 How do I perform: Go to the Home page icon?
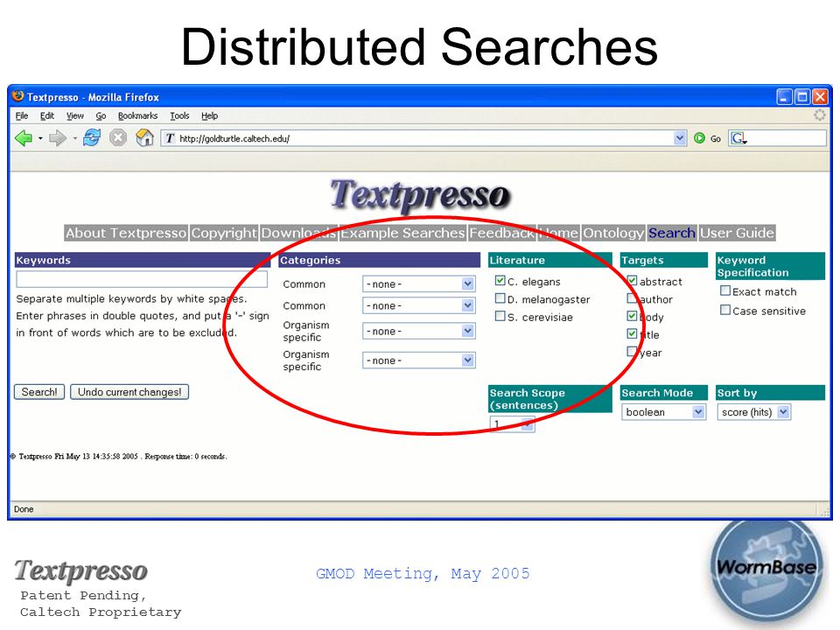[144, 137]
